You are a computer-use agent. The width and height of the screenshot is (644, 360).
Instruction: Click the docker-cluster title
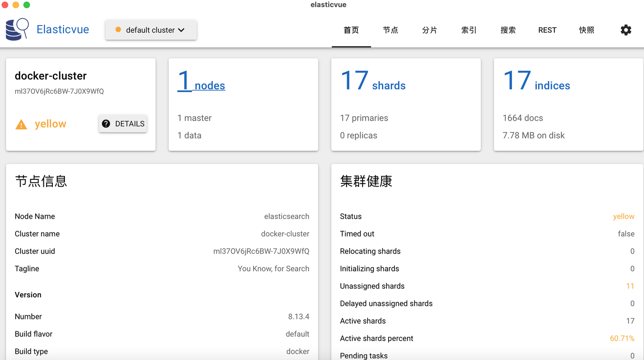click(x=51, y=76)
